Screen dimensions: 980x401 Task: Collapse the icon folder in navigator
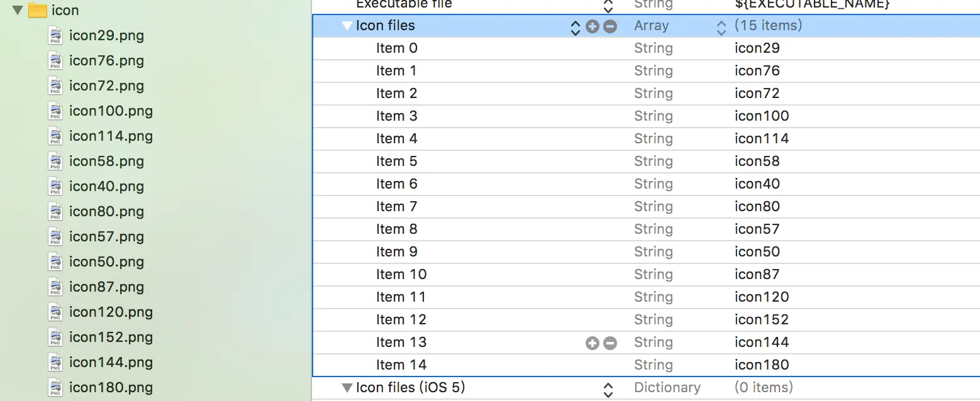tap(17, 11)
